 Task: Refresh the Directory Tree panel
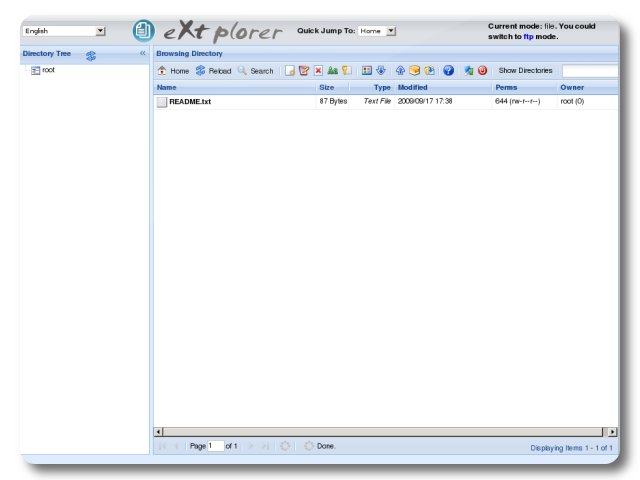[90, 55]
